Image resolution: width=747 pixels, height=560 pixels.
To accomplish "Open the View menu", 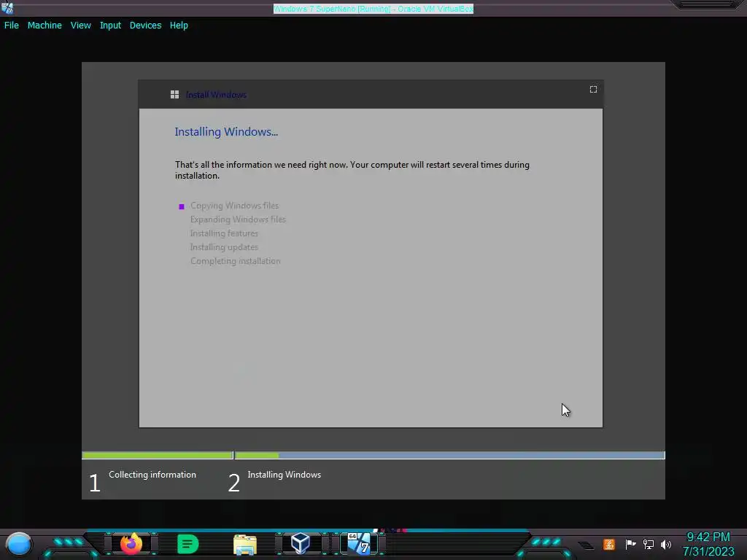I will pos(80,26).
